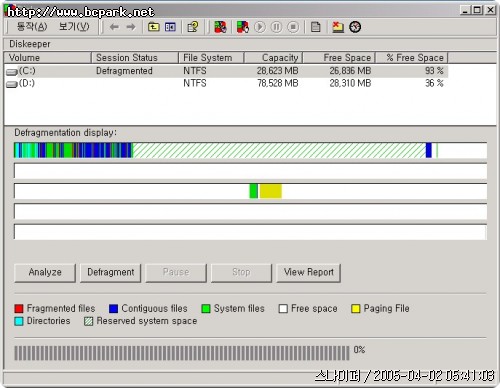Sort by Free Space column header

click(x=339, y=58)
